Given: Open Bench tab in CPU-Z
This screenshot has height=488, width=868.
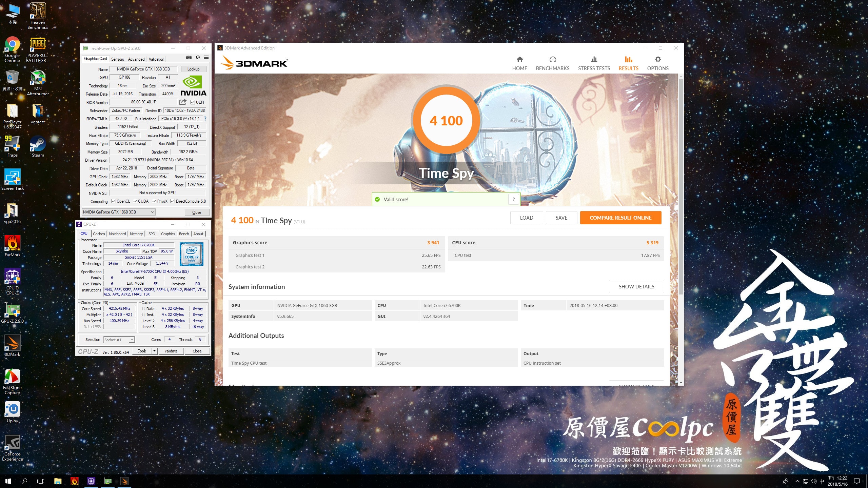Looking at the screenshot, I should (184, 234).
